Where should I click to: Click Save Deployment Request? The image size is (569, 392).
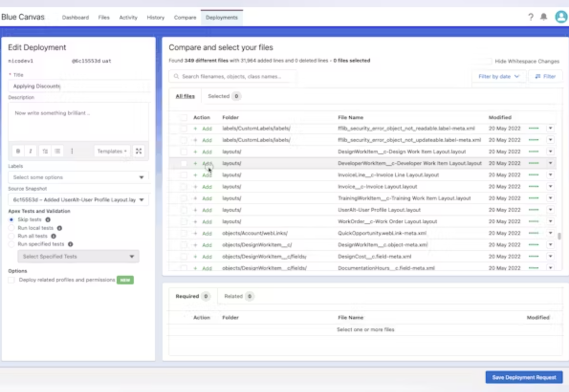[x=524, y=377]
